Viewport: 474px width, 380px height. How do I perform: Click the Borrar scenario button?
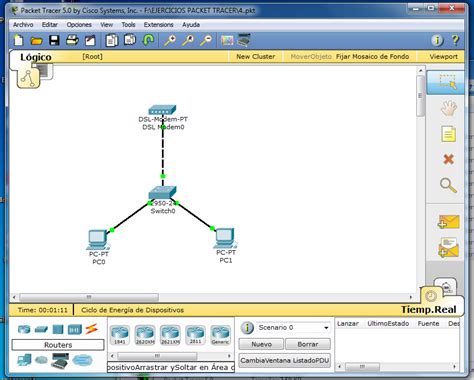[308, 344]
